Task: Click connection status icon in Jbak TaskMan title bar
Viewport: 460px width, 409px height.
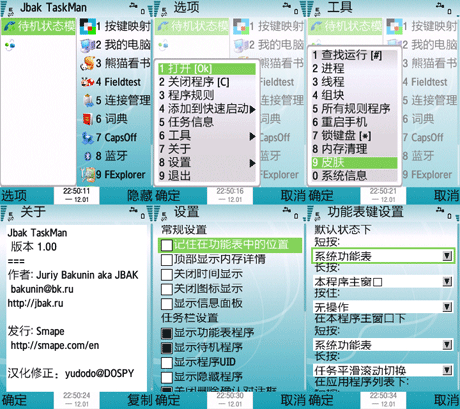Action: click(133, 5)
